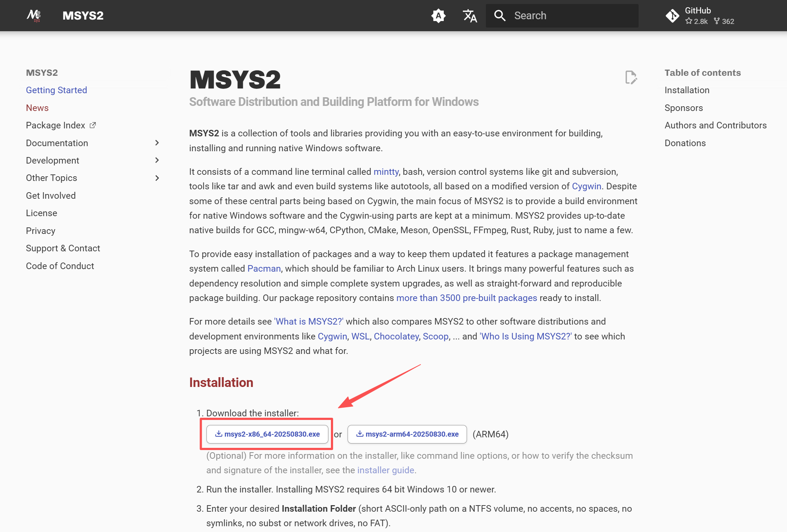The image size is (787, 532).
Task: Click the MSYS2 logo icon in header
Action: click(34, 16)
